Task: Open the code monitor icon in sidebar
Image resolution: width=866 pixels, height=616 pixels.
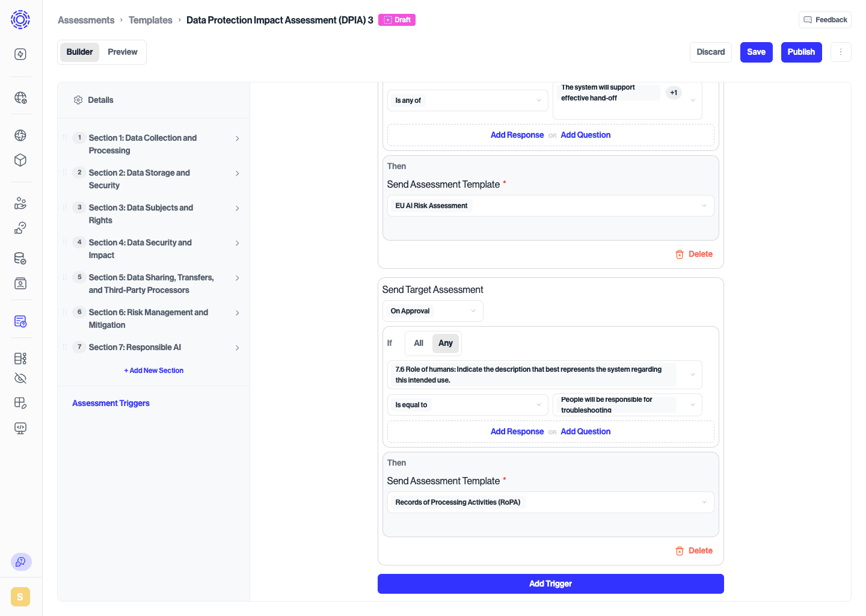Action: pyautogui.click(x=20, y=428)
